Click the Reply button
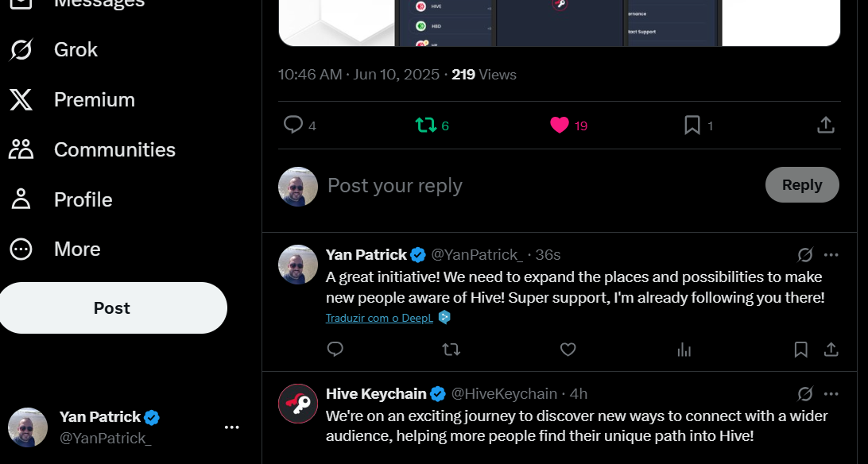This screenshot has width=868, height=464. click(802, 184)
